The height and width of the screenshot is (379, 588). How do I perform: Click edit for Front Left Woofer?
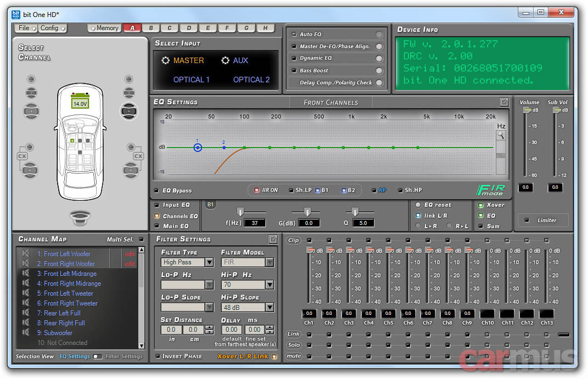(x=130, y=254)
